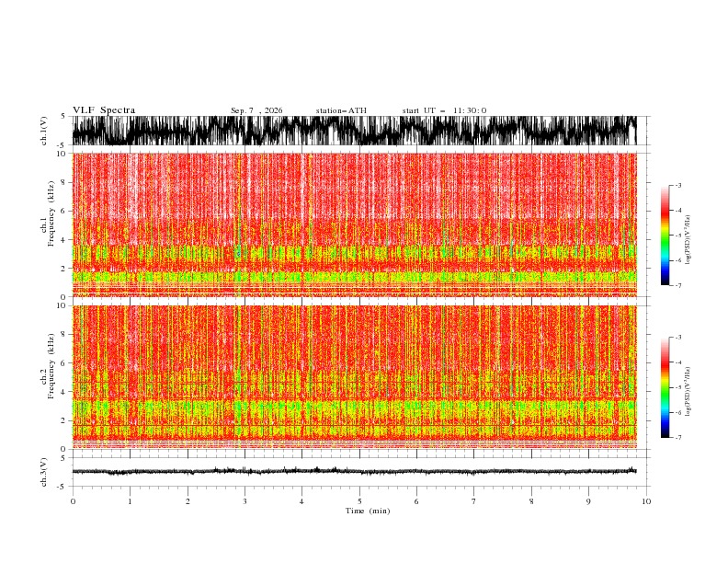The image size is (728, 563).
Task: Click the ch.1 waveform trace panel
Action: tap(354, 131)
